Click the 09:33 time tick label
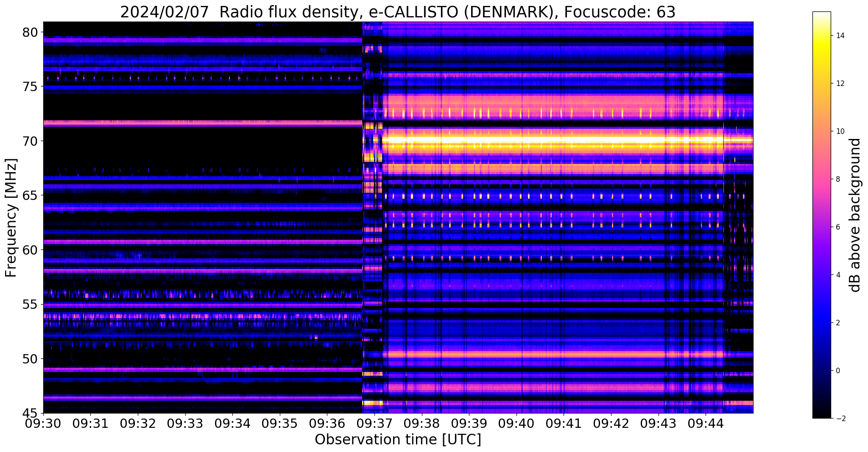868x452 pixels. tap(185, 424)
